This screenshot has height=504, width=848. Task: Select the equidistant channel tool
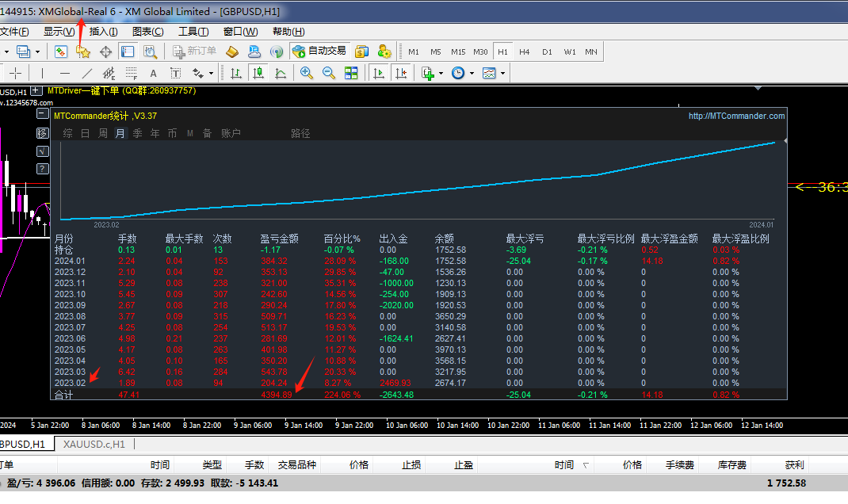[109, 73]
